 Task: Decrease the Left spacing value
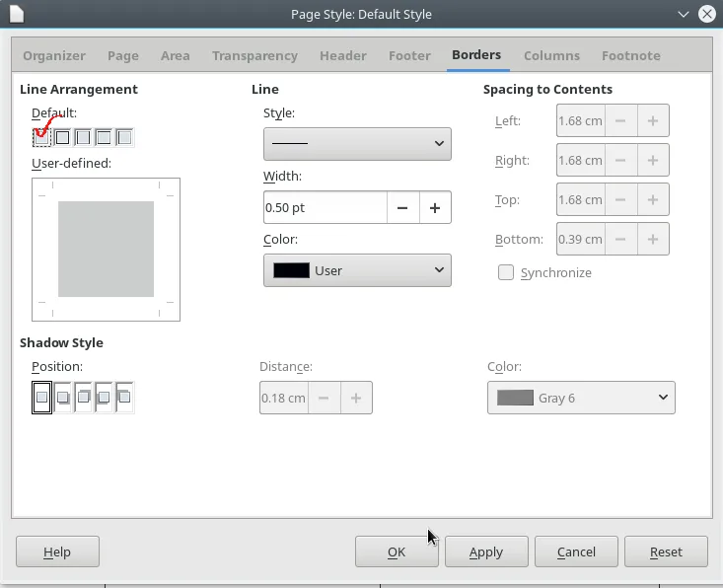click(620, 120)
